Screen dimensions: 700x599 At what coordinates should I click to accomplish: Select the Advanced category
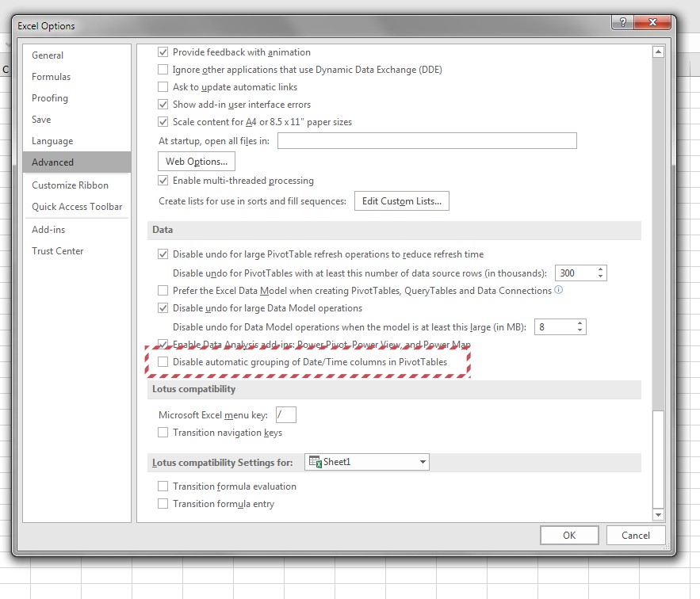click(x=76, y=162)
